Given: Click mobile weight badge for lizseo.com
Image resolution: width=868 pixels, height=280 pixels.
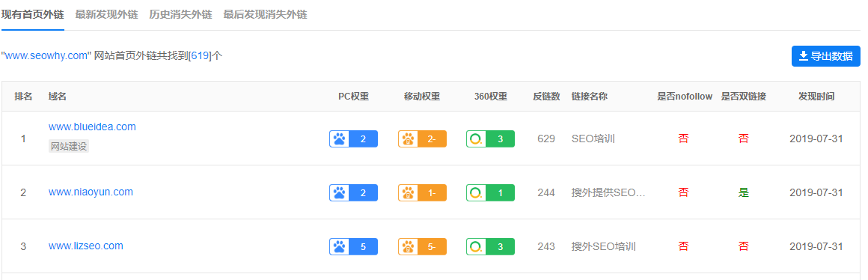Looking at the screenshot, I should 422,246.
